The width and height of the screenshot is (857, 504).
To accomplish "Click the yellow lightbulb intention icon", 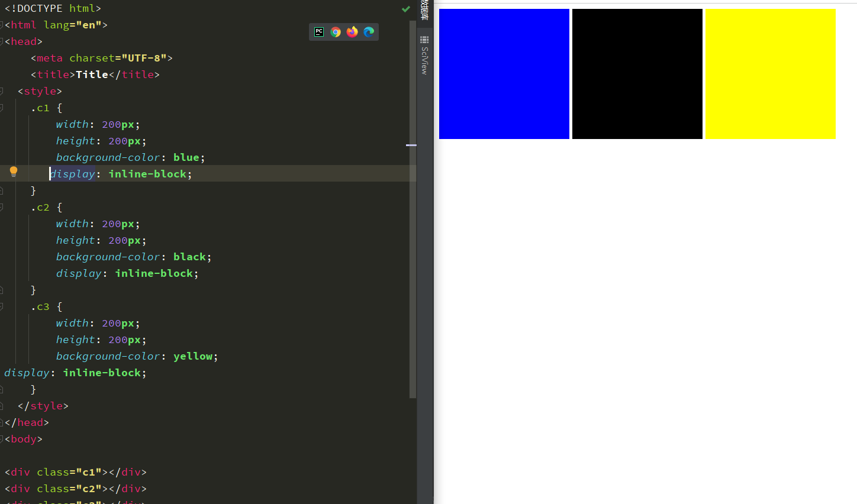I will pyautogui.click(x=14, y=172).
